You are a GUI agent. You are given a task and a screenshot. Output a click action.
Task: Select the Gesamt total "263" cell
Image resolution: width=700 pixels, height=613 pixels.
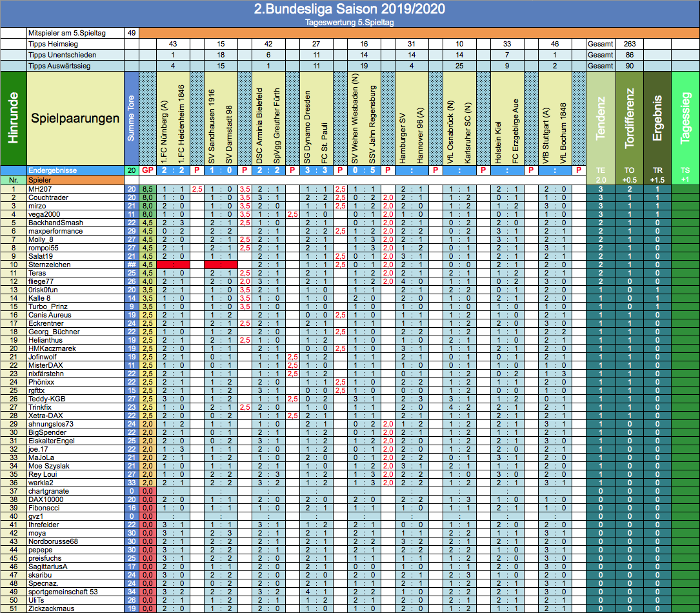click(x=630, y=44)
